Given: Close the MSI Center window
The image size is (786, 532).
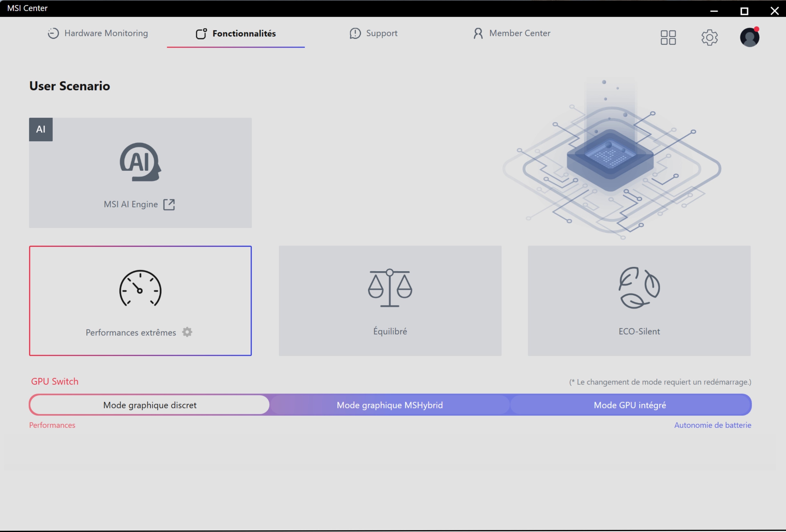Looking at the screenshot, I should pos(775,11).
